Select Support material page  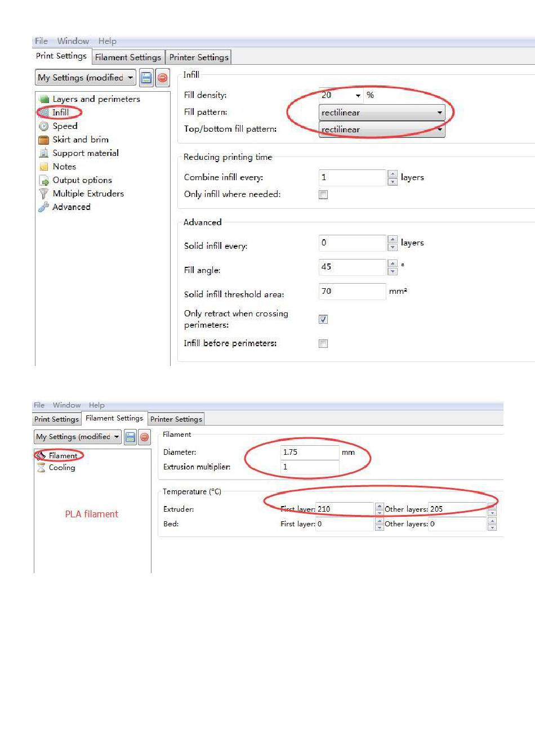pos(86,153)
